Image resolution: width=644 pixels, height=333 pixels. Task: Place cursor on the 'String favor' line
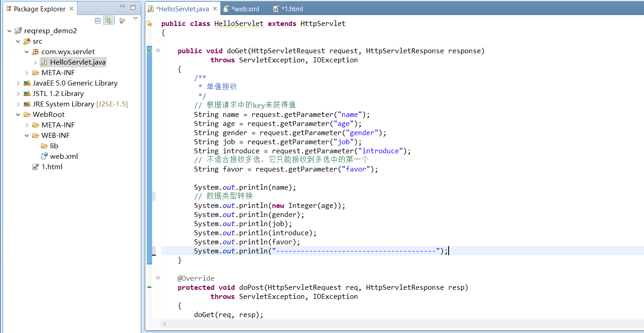(x=286, y=169)
